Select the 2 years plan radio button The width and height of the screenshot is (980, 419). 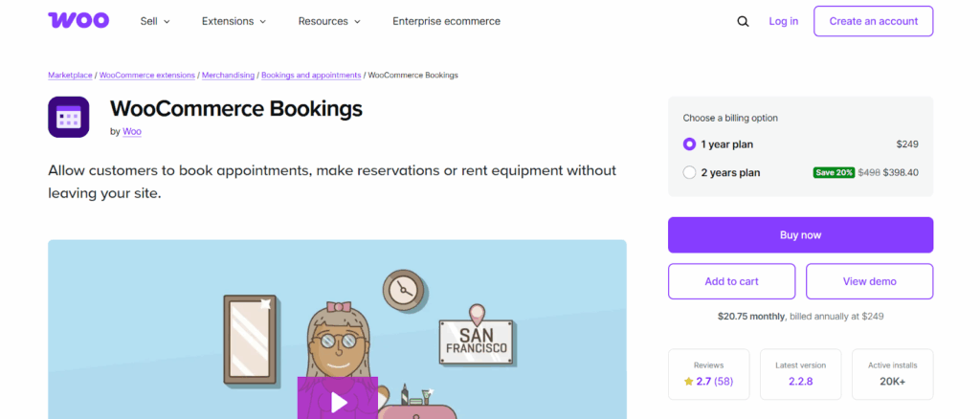(x=689, y=172)
